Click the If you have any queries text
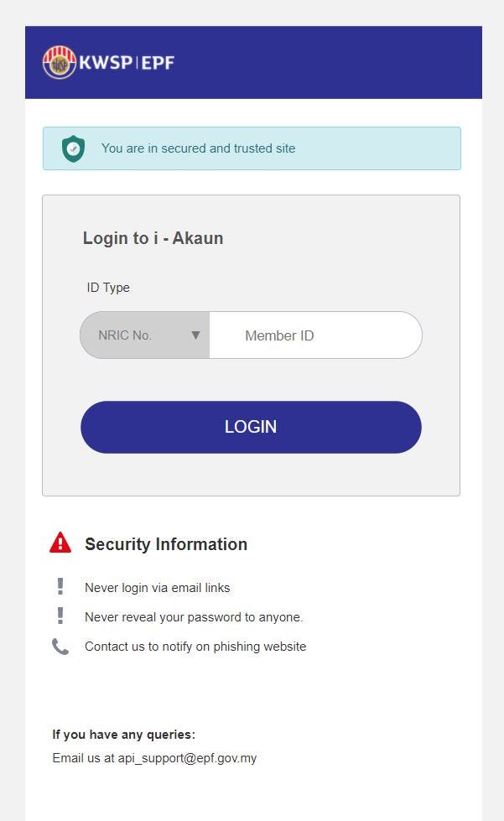The height and width of the screenshot is (821, 504). point(123,735)
